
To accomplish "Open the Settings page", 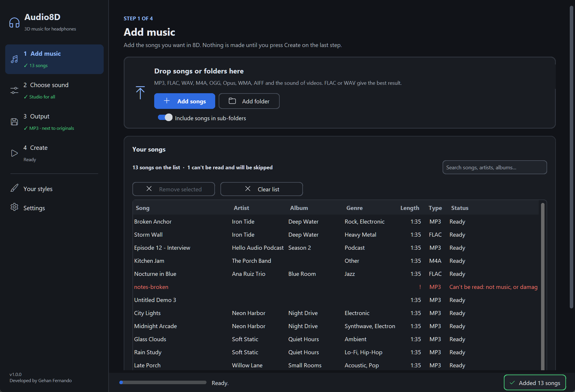I will pos(54,208).
